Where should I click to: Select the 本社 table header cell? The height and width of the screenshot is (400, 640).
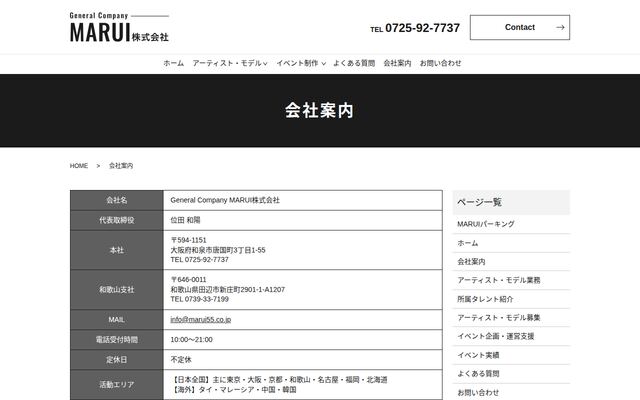pos(117,250)
